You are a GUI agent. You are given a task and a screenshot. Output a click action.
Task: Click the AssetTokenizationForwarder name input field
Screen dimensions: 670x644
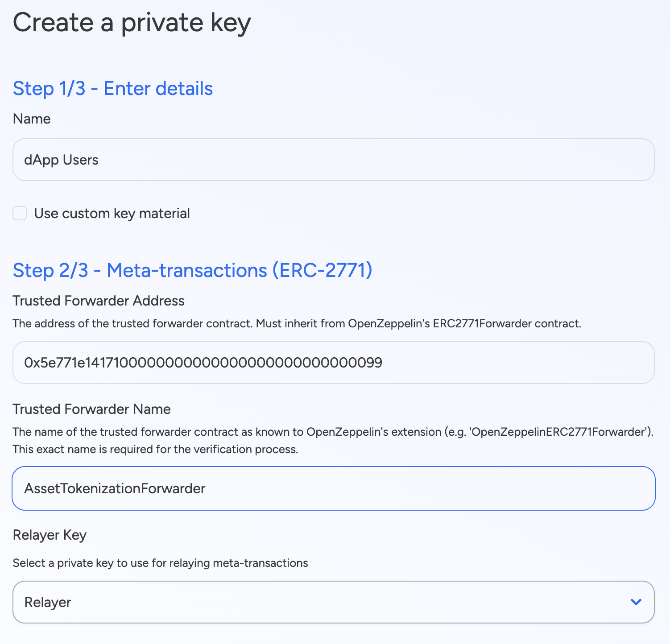pyautogui.click(x=333, y=488)
